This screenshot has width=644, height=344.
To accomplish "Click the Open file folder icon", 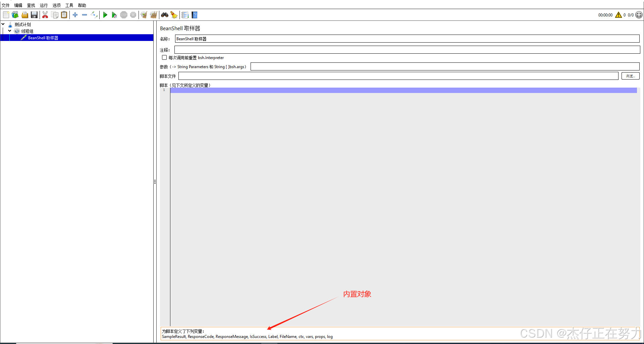I will 24,15.
